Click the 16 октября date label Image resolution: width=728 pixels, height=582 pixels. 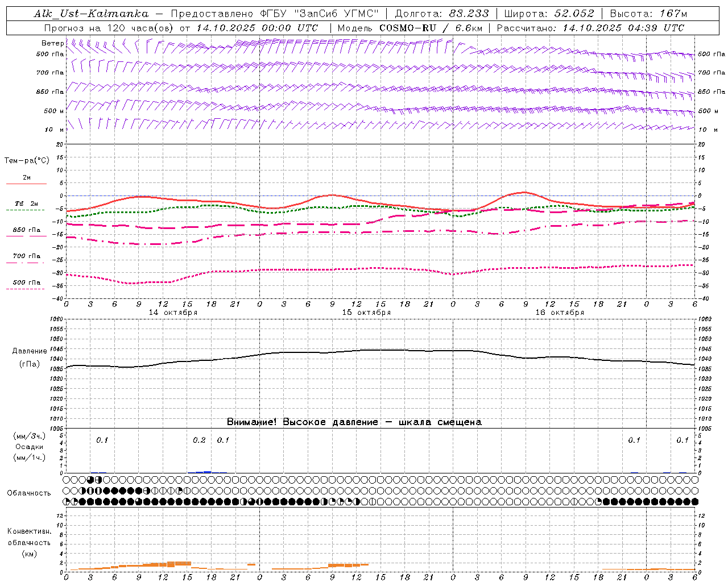(x=560, y=313)
